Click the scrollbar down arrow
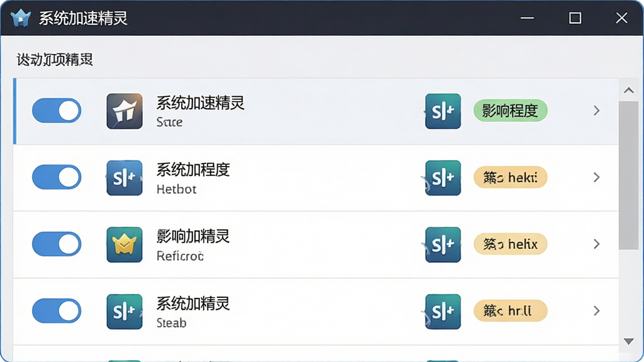This screenshot has width=644, height=362. (628, 341)
